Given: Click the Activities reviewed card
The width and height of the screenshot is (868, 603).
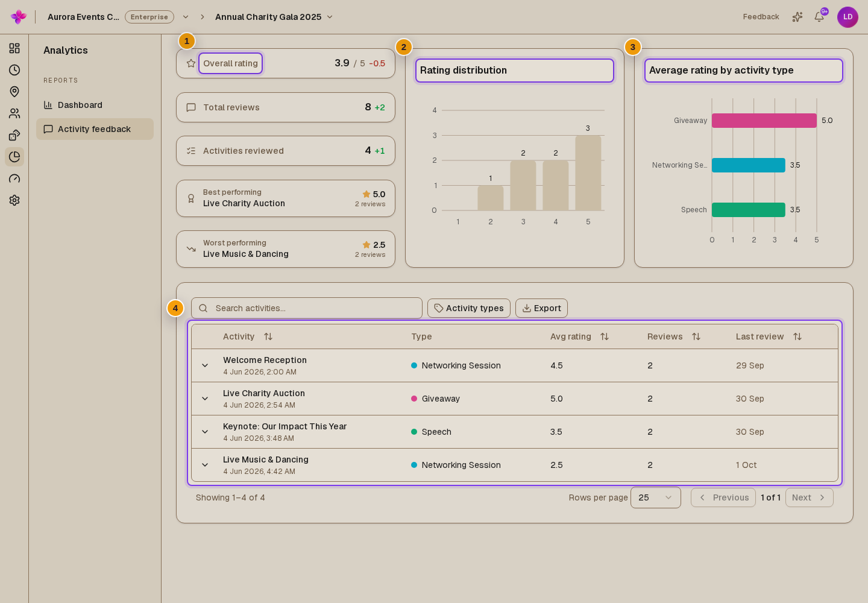Looking at the screenshot, I should [x=286, y=151].
